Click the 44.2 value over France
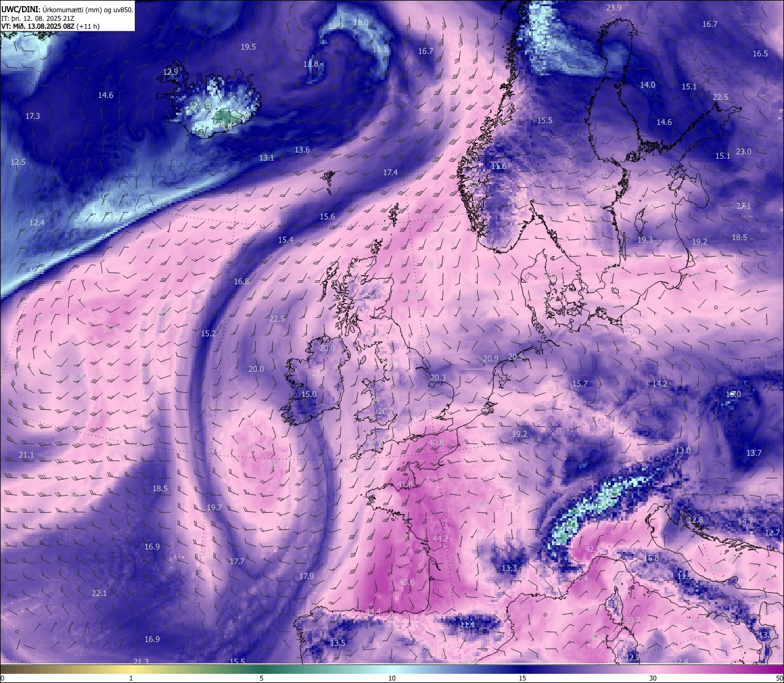 click(440, 539)
